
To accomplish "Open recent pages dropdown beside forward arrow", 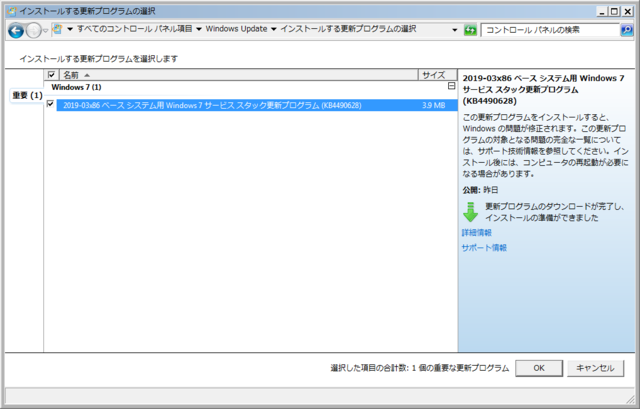I will pyautogui.click(x=46, y=31).
